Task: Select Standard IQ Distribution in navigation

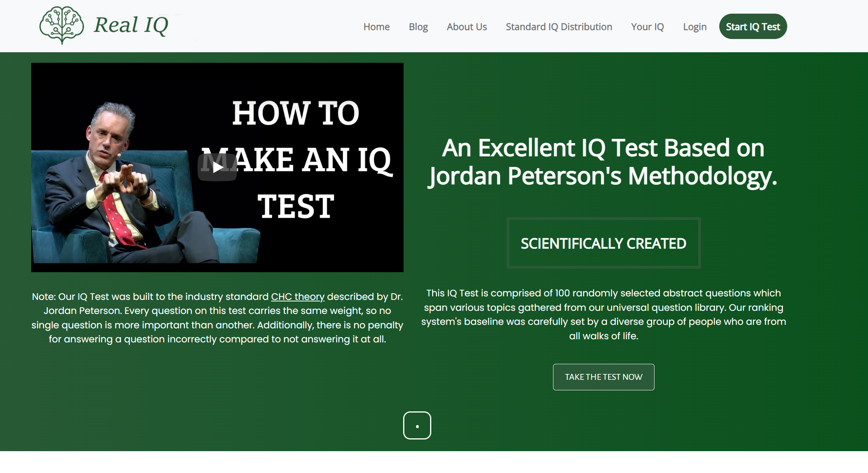Action: tap(559, 27)
